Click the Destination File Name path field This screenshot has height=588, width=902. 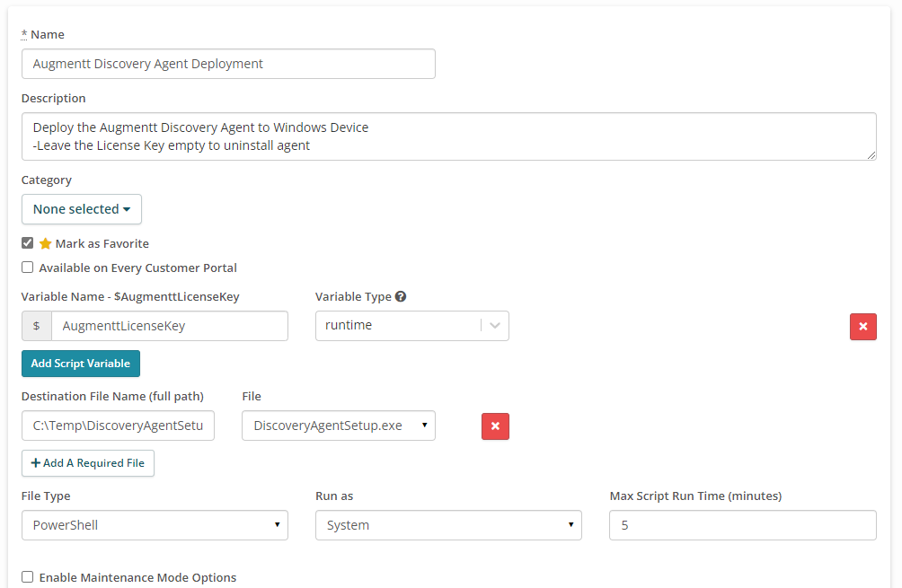tap(118, 426)
